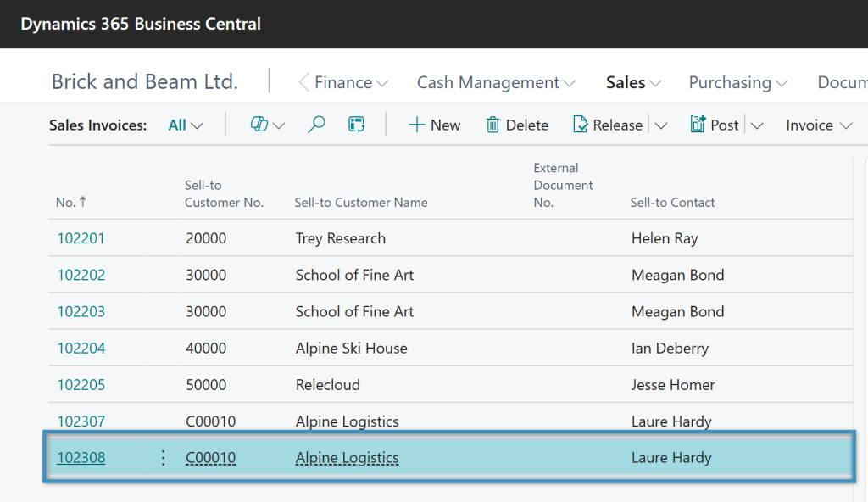
Task: Select contact Jesse Homer
Action: pyautogui.click(x=672, y=384)
